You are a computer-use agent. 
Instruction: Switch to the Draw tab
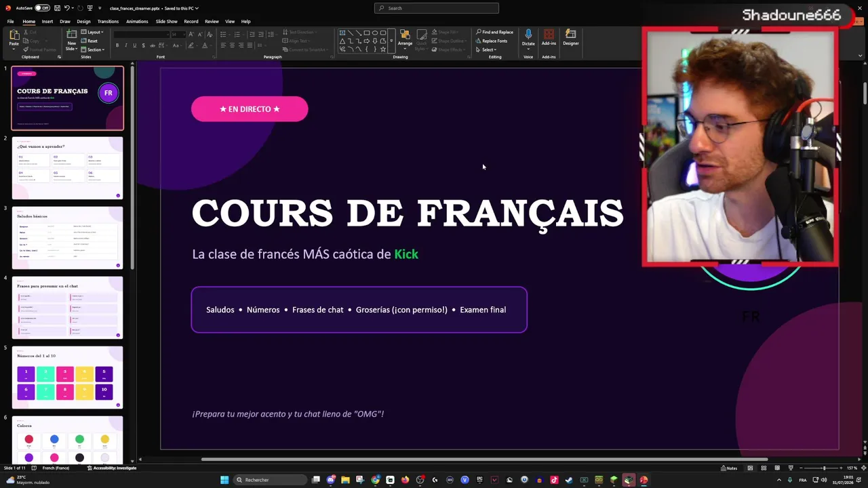65,22
